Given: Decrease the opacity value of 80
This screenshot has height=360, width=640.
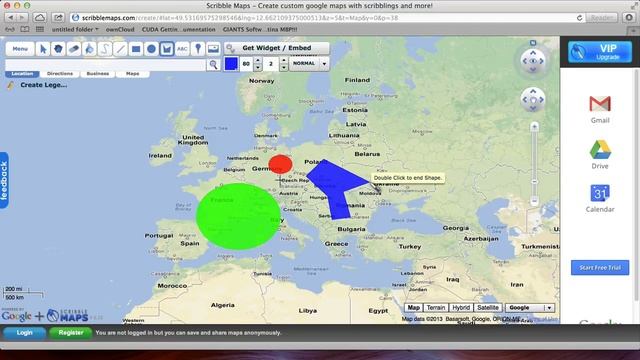Looking at the screenshot, I should (258, 67).
